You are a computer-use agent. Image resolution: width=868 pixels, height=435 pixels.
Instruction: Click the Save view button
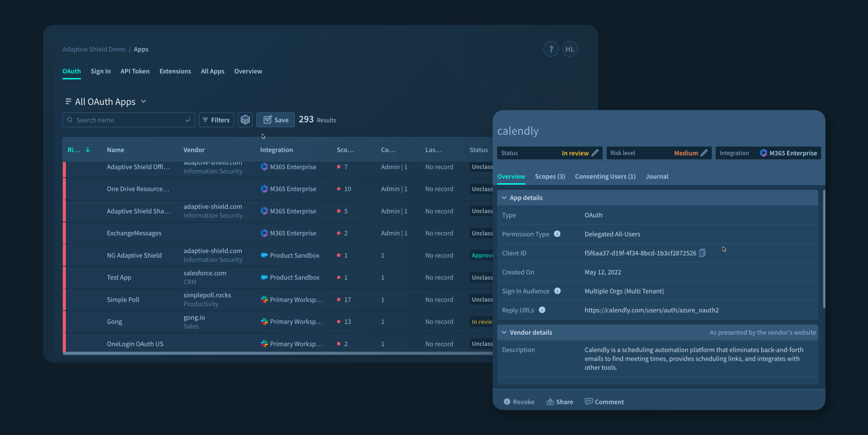[275, 120]
